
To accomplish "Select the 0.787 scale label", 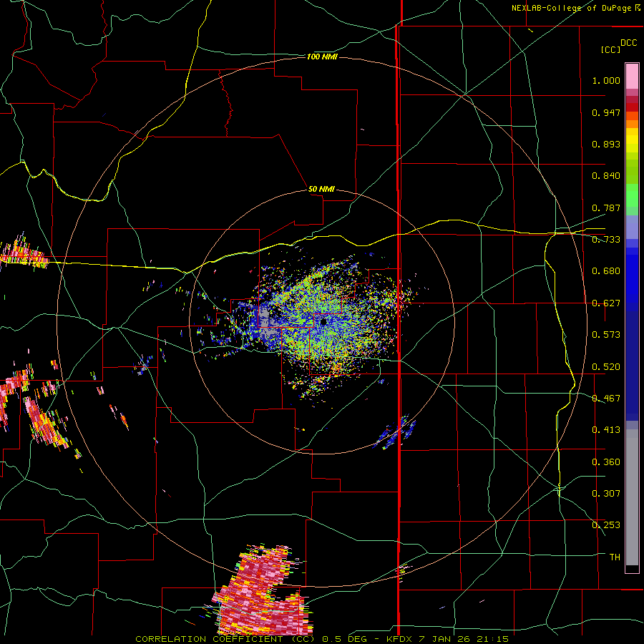I will coord(606,208).
